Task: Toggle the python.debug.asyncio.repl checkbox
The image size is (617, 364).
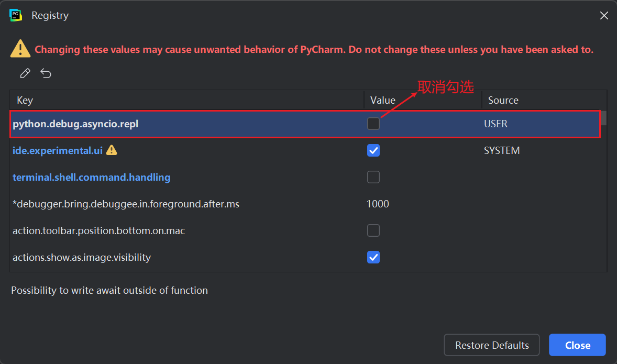Action: coord(373,124)
